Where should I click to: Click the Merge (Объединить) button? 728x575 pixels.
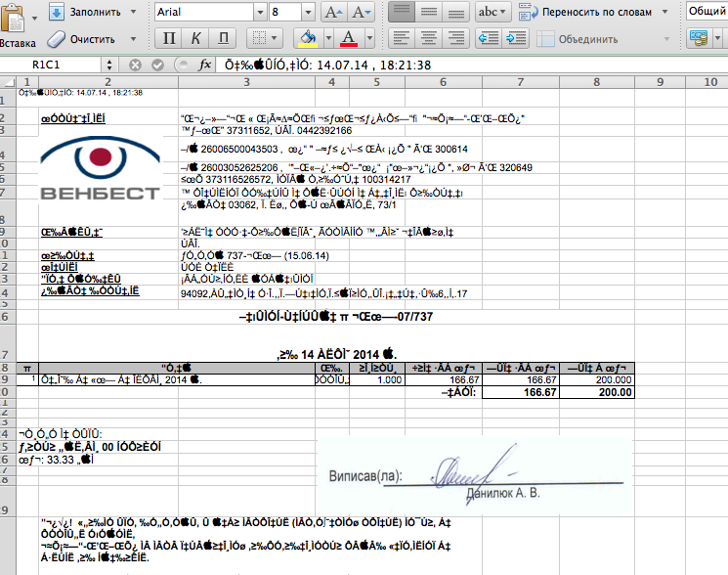(578, 39)
